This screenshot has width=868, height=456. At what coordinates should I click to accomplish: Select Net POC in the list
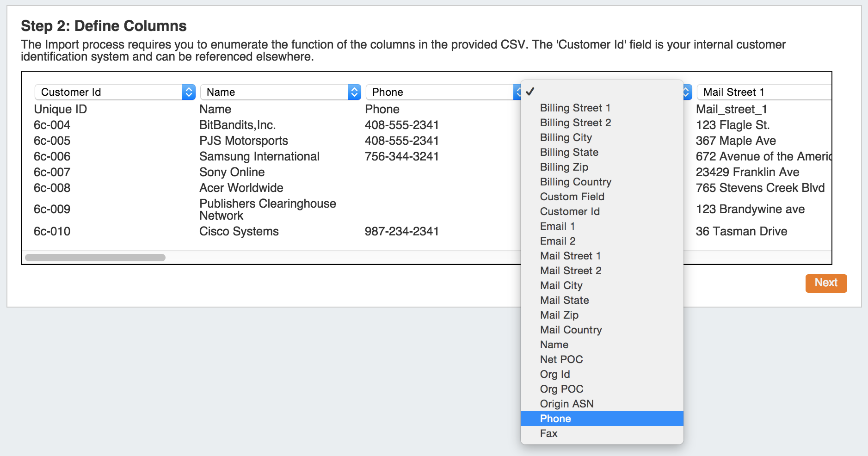(561, 359)
